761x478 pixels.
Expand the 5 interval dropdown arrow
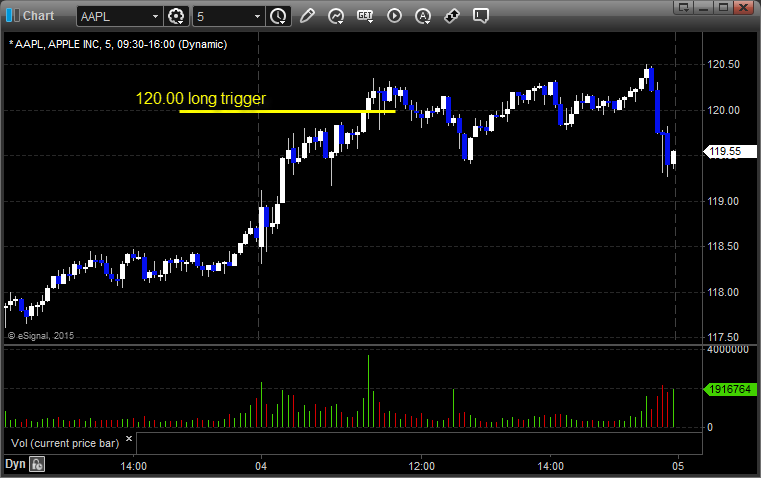[x=257, y=16]
